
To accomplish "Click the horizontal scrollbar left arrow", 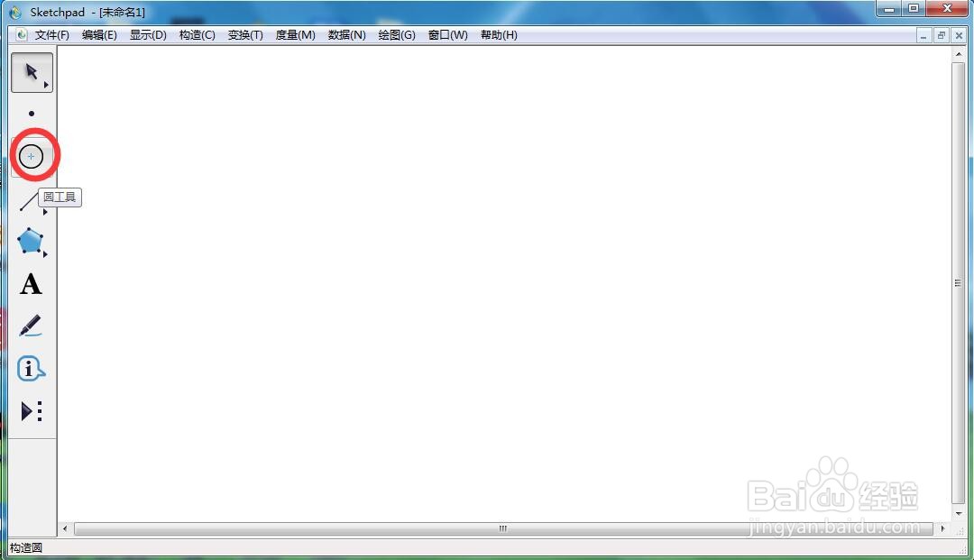I will click(65, 528).
